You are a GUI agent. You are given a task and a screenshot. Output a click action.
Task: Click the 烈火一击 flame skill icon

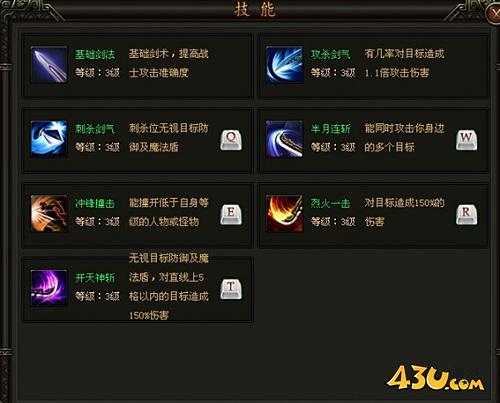[285, 214]
